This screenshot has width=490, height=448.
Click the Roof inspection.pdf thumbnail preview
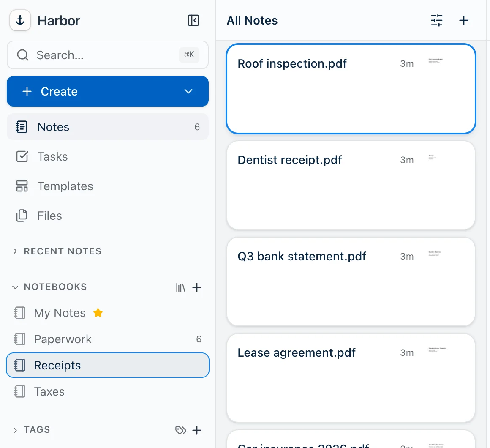436,61
